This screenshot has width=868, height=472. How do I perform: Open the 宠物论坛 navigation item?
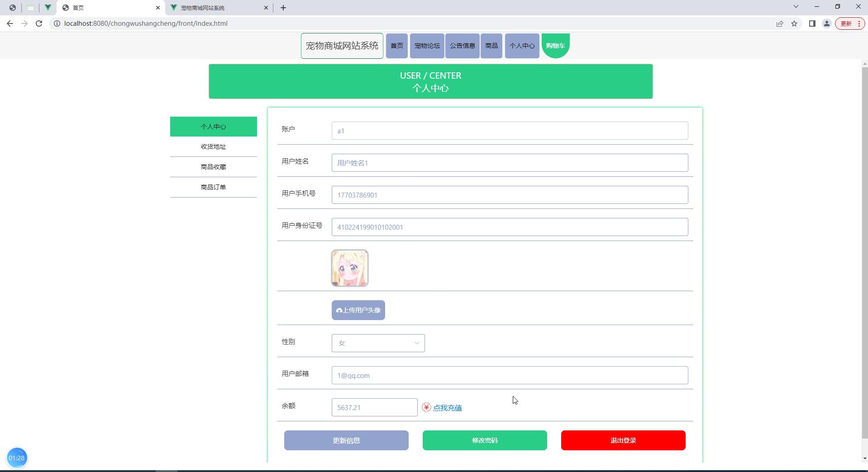(427, 46)
